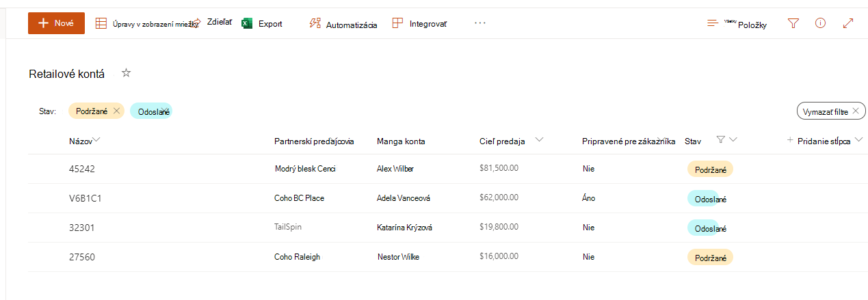Screen dimensions: 868x300
Task: Expand the Cieľ predaja chevron
Action: click(539, 140)
